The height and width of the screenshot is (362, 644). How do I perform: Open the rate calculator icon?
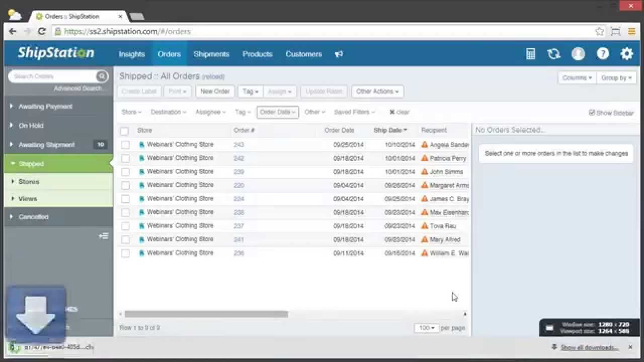[x=531, y=54]
